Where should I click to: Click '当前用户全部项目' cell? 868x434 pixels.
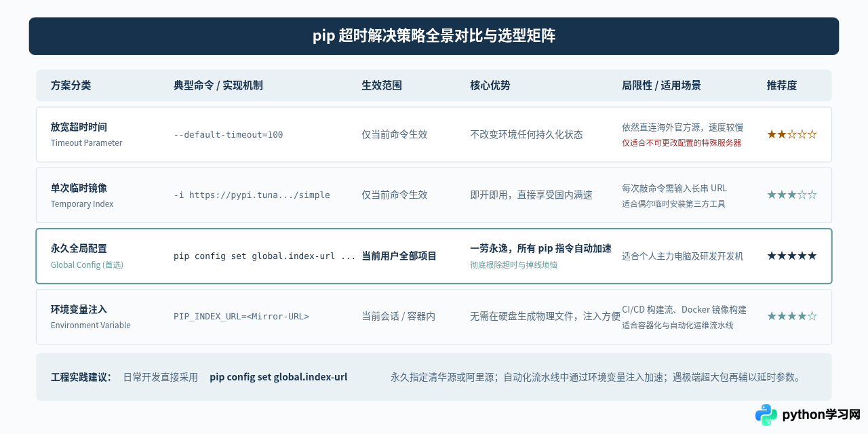tap(399, 256)
